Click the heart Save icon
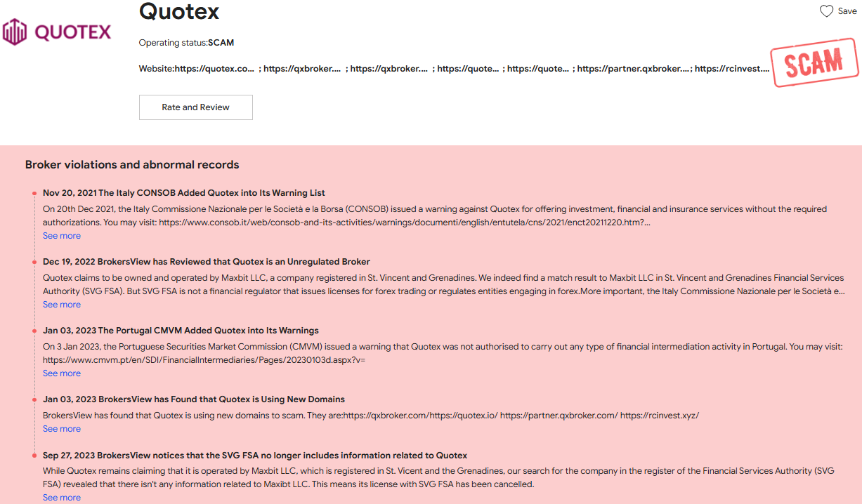This screenshot has height=504, width=862. [826, 11]
